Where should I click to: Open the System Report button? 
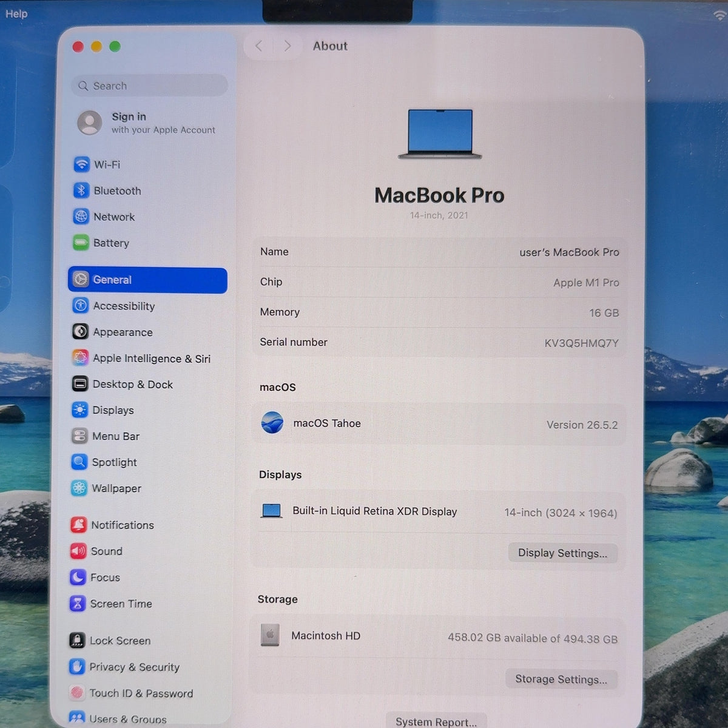point(436,722)
